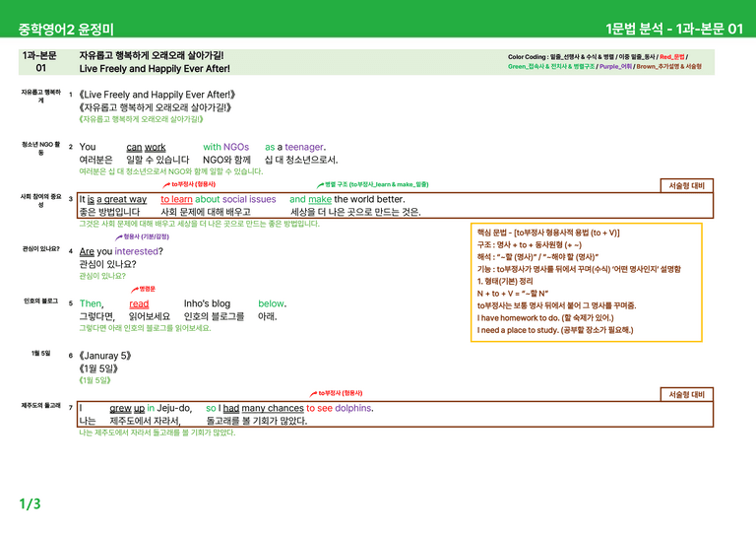Click the date heading '《Januray 5》'
This screenshot has height=535, width=756.
(x=104, y=356)
